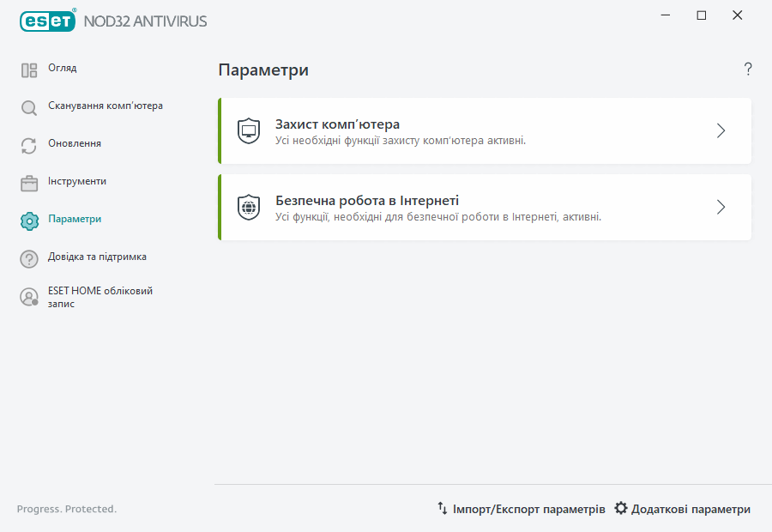Click the globe shield icon on Безпечна робота

(248, 206)
